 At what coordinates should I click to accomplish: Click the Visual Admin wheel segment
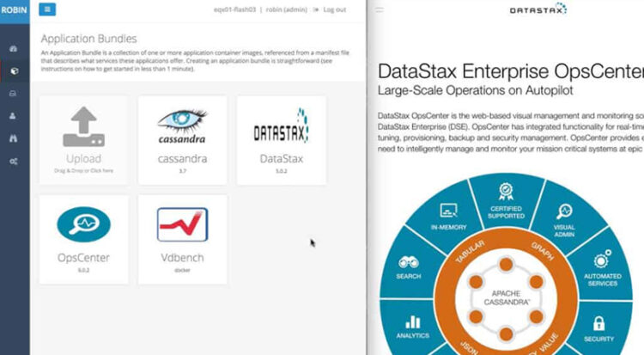pyautogui.click(x=564, y=220)
